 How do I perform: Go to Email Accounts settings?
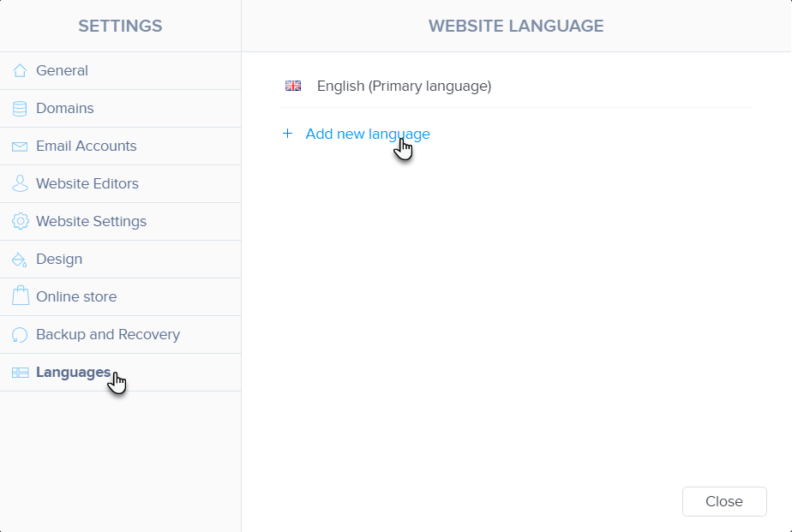click(x=86, y=146)
